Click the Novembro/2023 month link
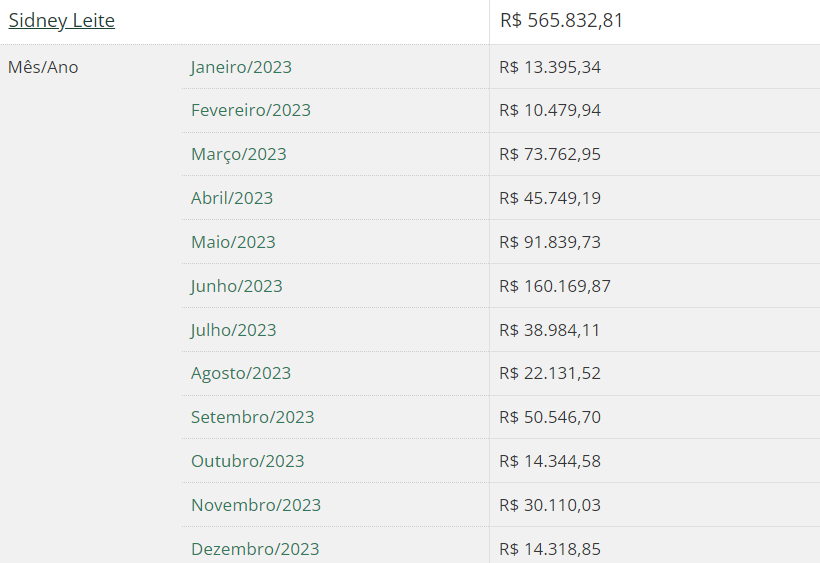Viewport: 820px width, 563px height. tap(256, 505)
